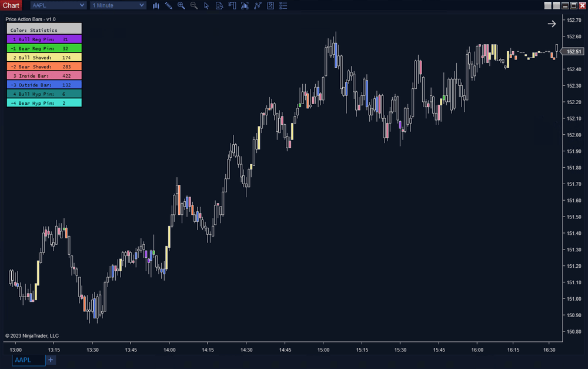Select the Cursor pointer tool
Screen dimensions: 588x369
coord(207,5)
